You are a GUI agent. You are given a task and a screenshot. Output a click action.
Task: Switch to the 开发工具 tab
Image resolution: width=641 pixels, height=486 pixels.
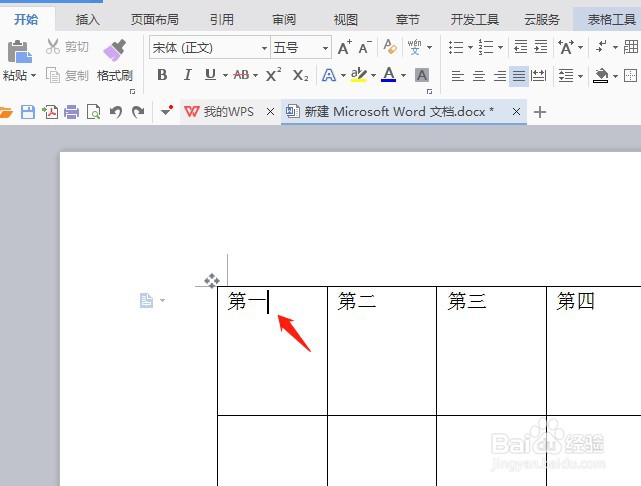pos(475,19)
